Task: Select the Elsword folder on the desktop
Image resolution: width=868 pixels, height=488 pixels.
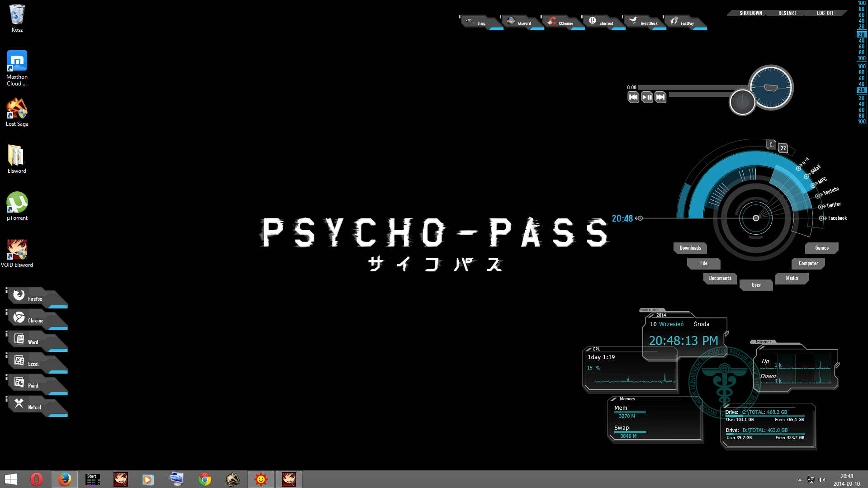Action: point(17,159)
